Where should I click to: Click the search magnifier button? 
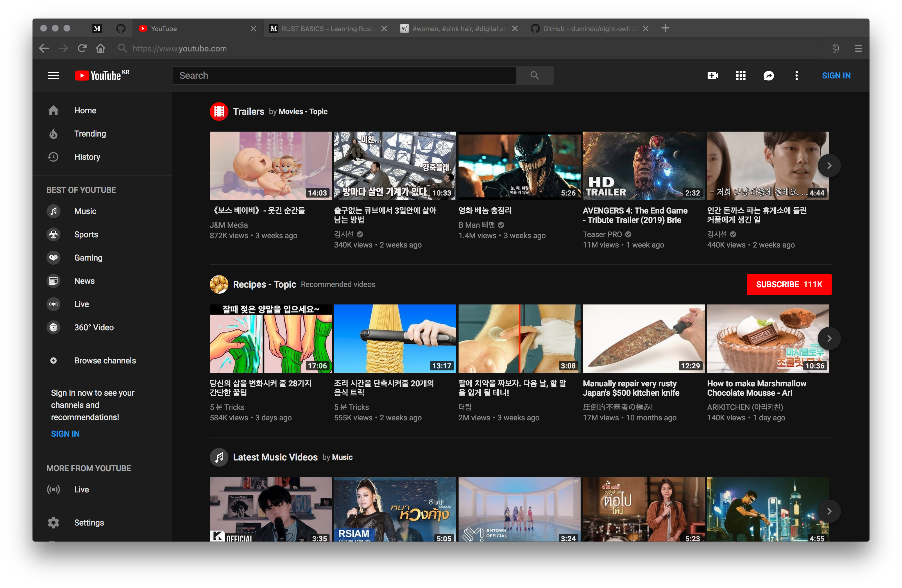click(534, 76)
